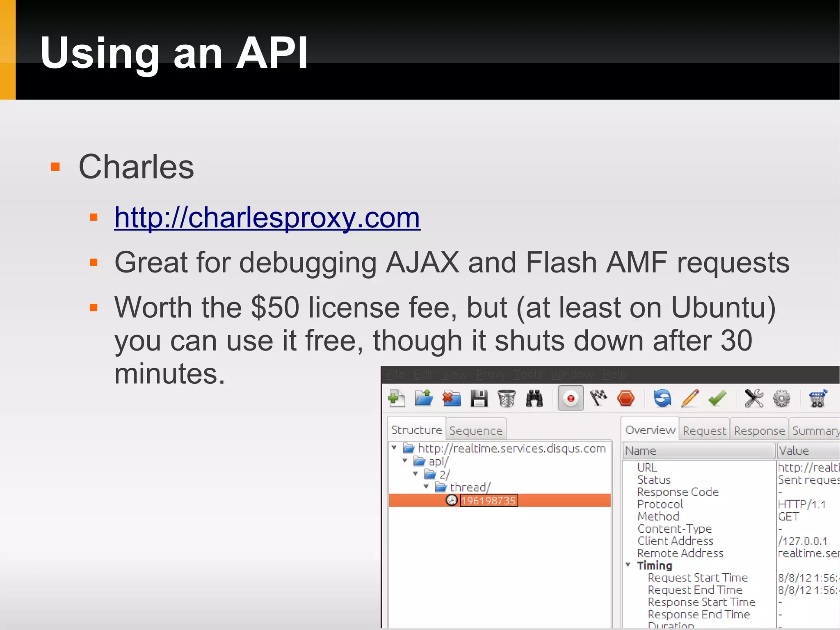Switch to the Sequence tab
This screenshot has height=630, width=840.
tap(476, 430)
